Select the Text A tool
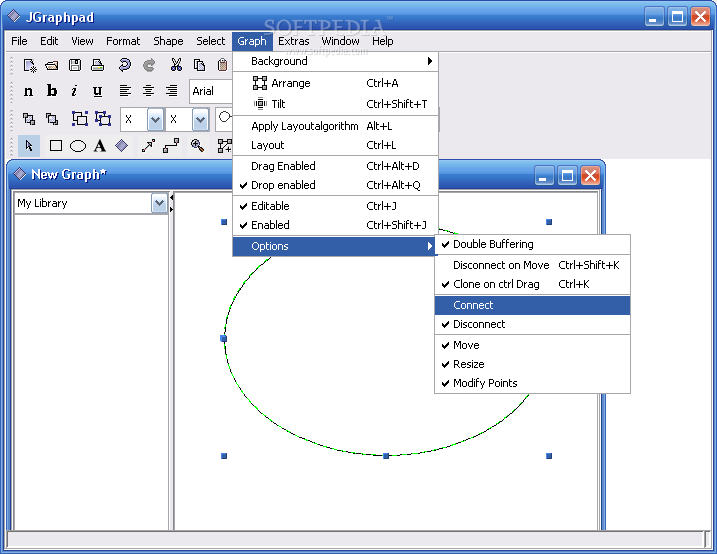 [x=100, y=146]
